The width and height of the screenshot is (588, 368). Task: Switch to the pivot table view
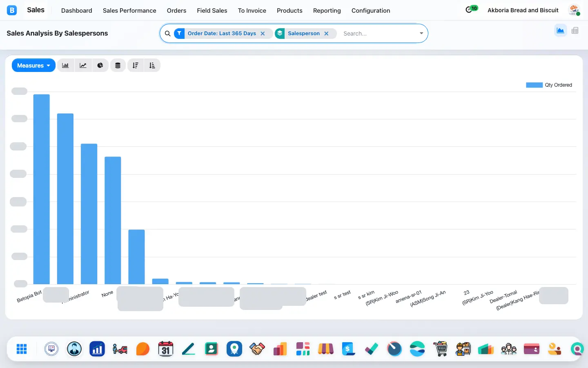(575, 31)
